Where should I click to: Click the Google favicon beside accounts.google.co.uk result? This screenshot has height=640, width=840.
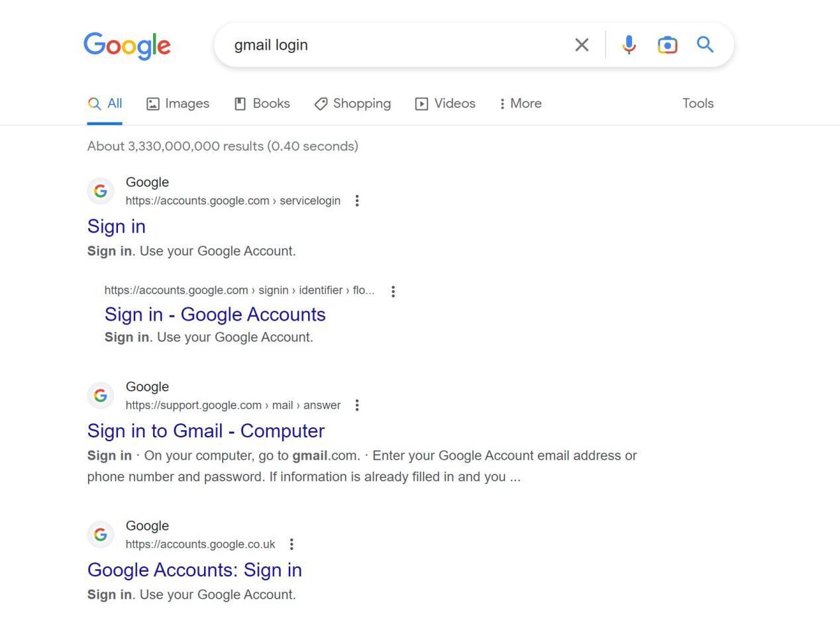[101, 535]
